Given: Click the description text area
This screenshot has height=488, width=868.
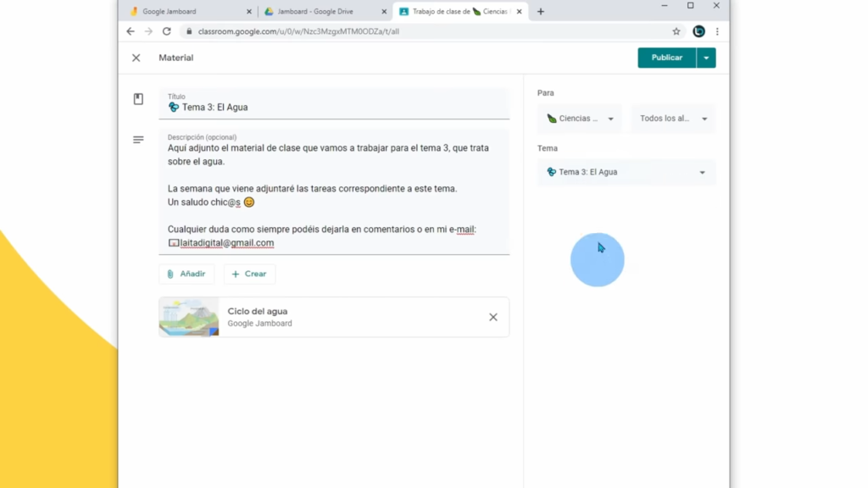Looking at the screenshot, I should click(x=334, y=192).
